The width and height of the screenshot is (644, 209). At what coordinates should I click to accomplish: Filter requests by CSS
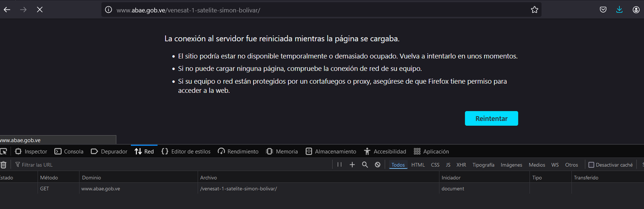[x=435, y=165]
